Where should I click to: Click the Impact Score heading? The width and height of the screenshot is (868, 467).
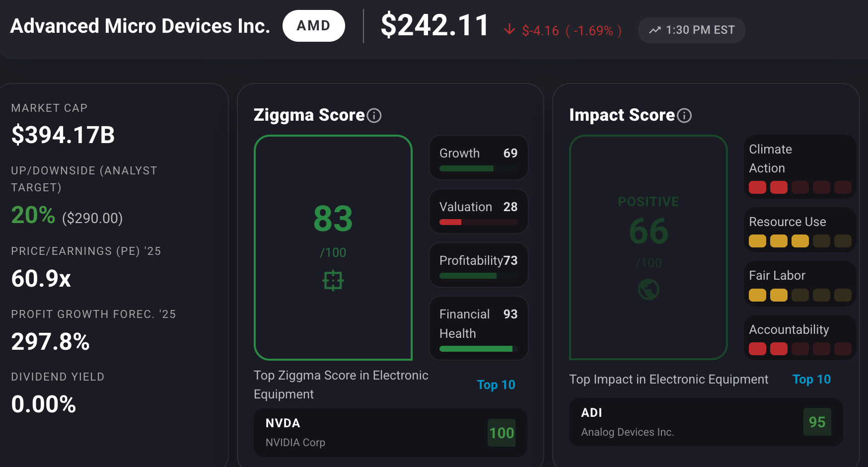click(x=622, y=115)
